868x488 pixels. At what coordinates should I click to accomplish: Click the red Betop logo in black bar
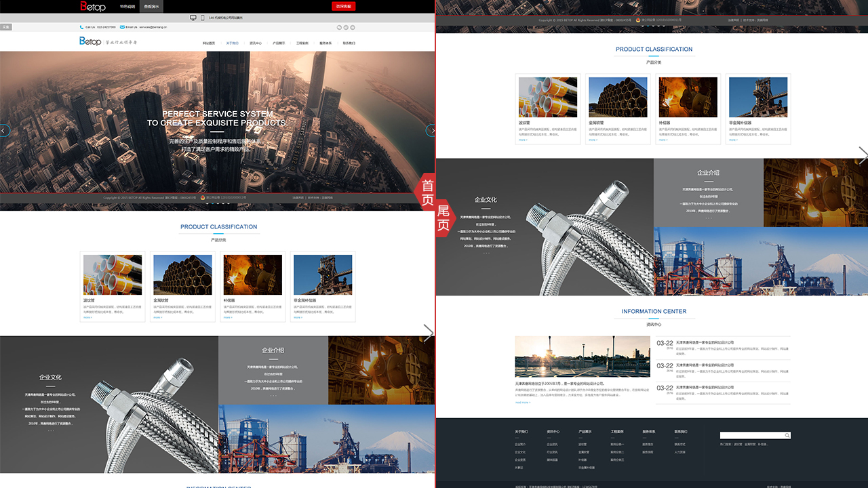point(93,6)
